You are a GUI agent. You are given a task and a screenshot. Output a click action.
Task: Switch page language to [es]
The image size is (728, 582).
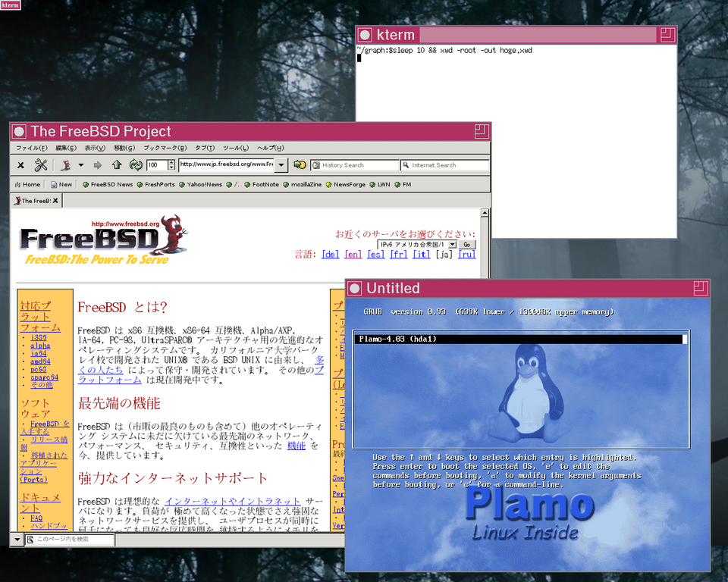[x=375, y=255]
